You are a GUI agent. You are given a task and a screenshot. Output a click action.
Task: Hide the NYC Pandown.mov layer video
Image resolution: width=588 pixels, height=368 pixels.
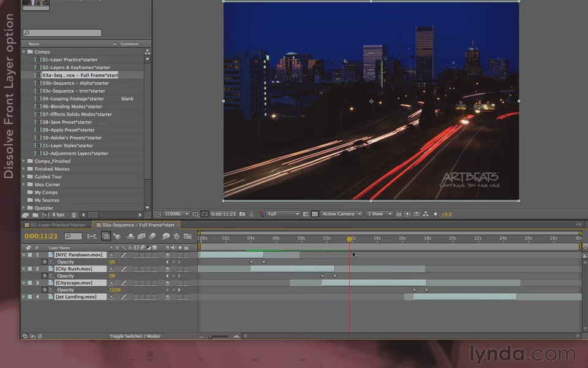click(168, 255)
